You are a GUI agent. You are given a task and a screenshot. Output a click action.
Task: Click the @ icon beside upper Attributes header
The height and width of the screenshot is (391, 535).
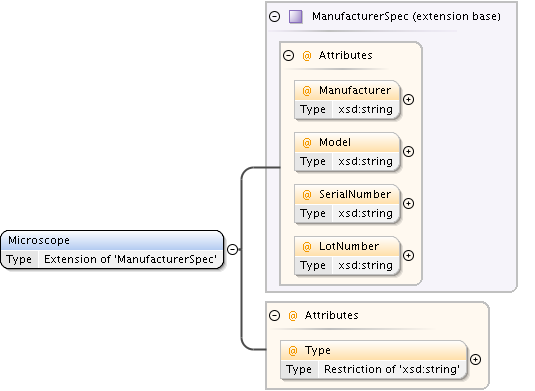(x=307, y=56)
